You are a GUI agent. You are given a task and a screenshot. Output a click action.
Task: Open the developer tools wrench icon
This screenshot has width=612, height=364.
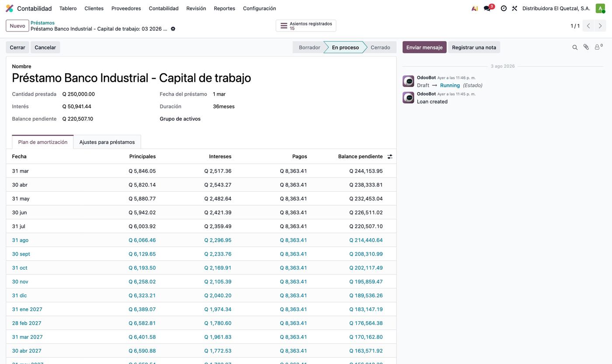[x=515, y=8]
